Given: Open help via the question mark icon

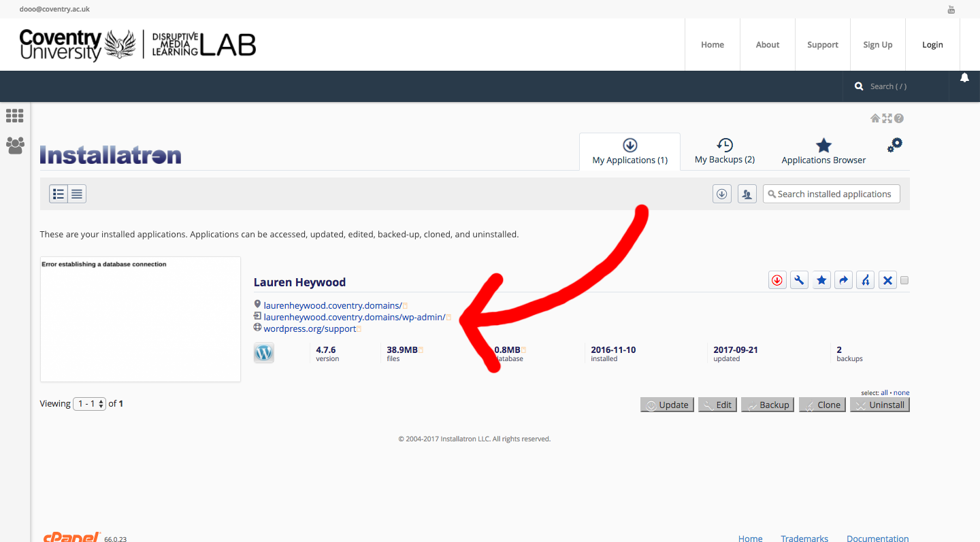Looking at the screenshot, I should pos(899,118).
